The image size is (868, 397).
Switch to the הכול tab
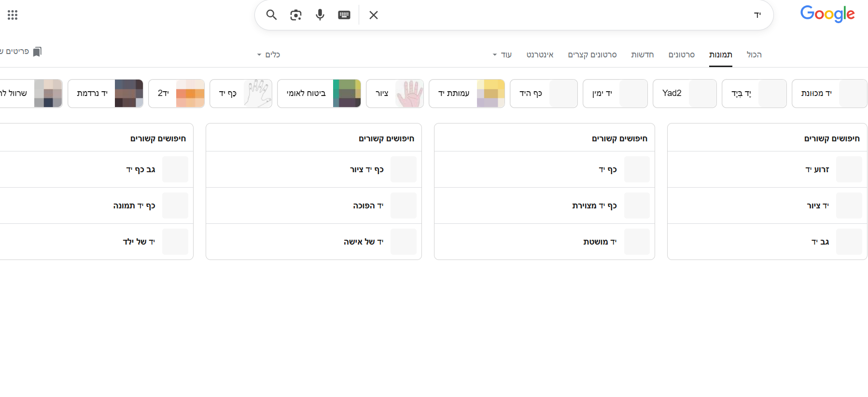pyautogui.click(x=754, y=55)
